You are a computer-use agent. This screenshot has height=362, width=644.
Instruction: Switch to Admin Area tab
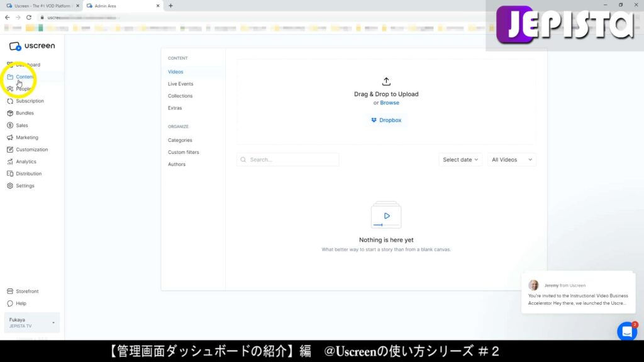[x=123, y=6]
